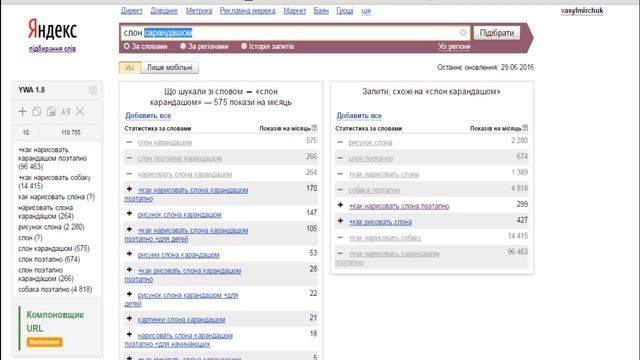Select the 'Історія запитів' radio option
The width and height of the screenshot is (640, 360).
pyautogui.click(x=244, y=46)
